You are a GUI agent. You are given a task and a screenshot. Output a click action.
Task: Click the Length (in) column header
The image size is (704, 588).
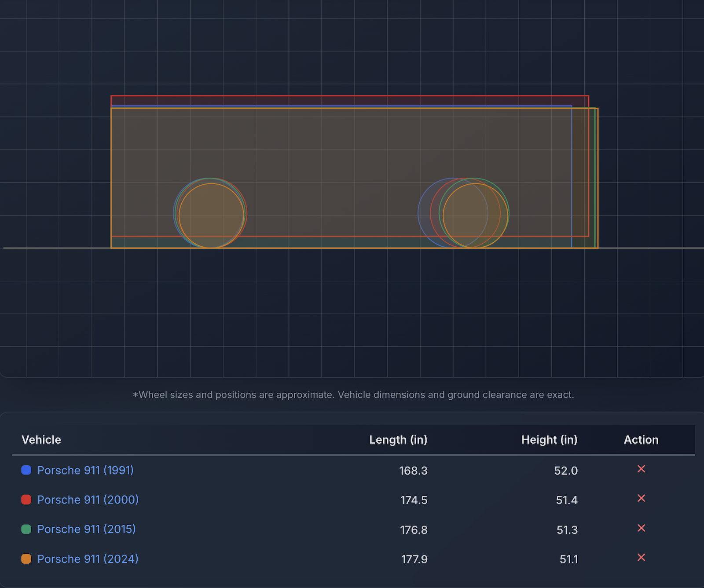(x=398, y=440)
